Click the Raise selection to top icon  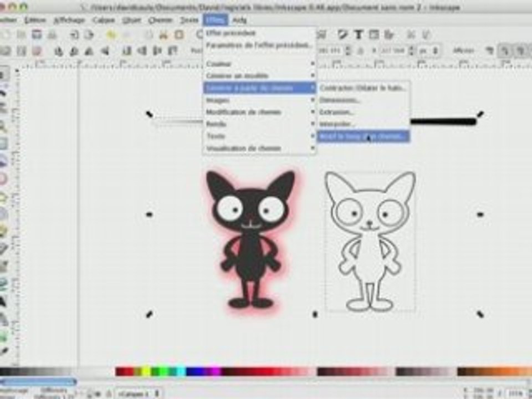point(173,51)
